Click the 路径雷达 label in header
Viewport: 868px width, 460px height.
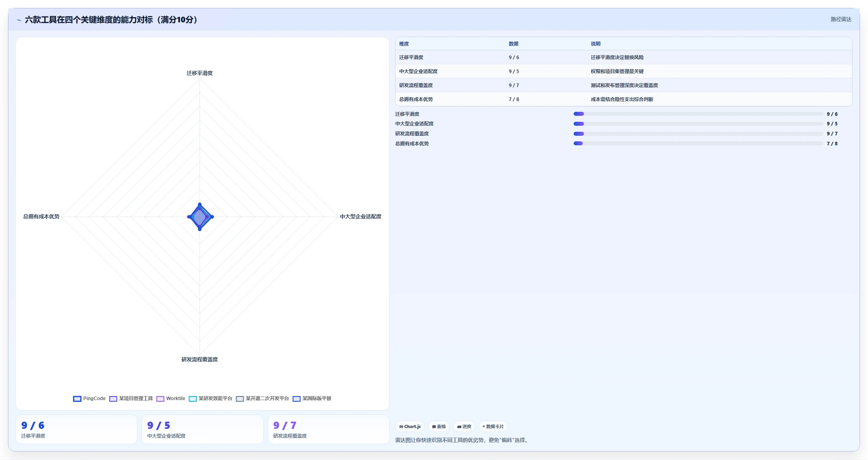pos(841,19)
